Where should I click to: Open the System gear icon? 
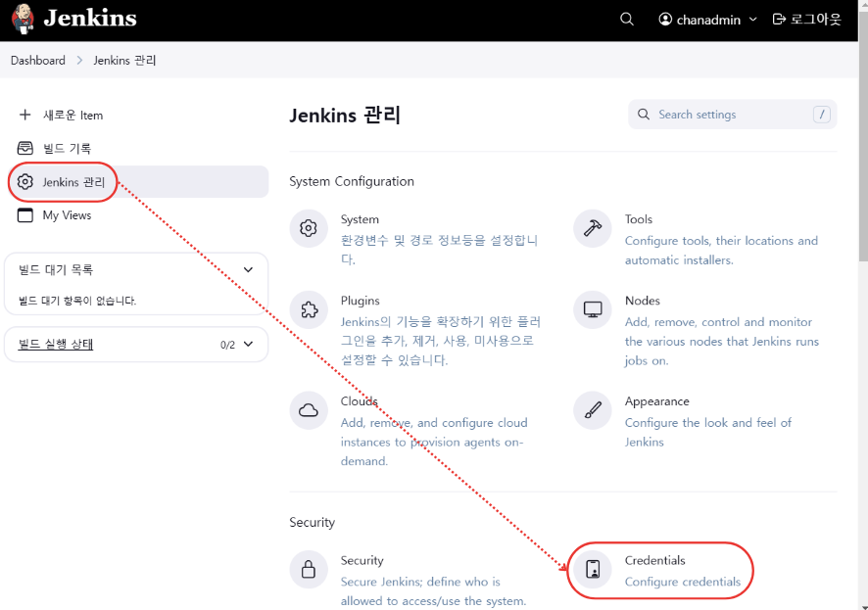point(309,228)
